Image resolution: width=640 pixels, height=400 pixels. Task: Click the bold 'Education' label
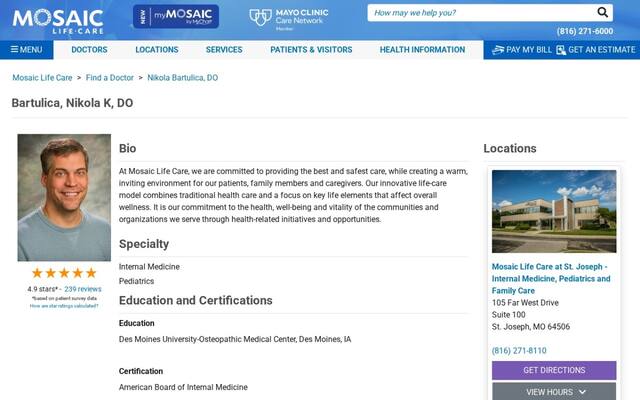coord(136,323)
